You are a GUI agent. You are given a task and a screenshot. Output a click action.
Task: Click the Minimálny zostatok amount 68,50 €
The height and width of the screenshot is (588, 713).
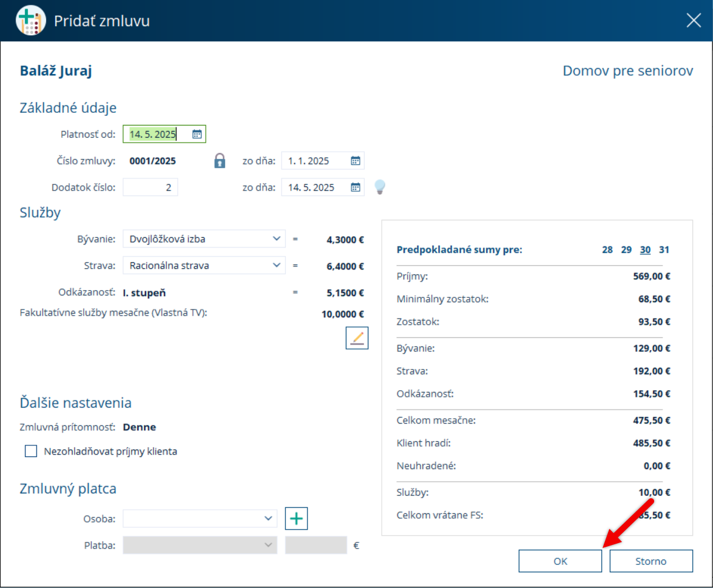(654, 299)
